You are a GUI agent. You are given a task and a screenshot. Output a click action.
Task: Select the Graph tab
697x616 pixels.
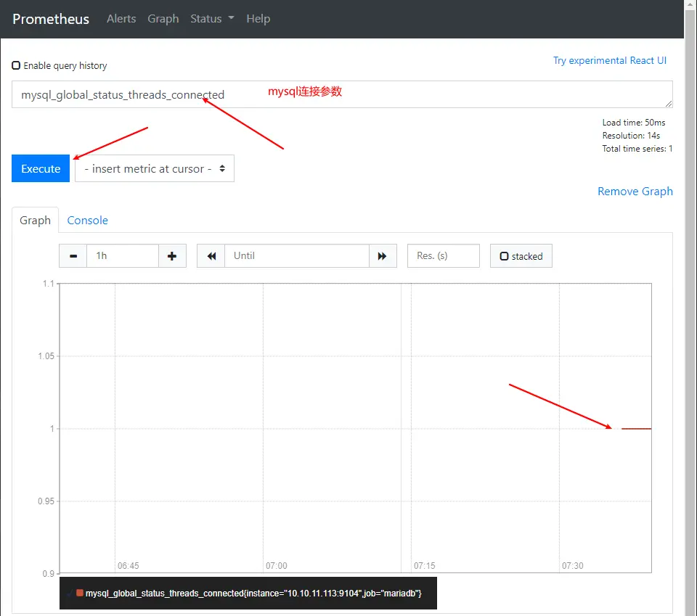35,221
